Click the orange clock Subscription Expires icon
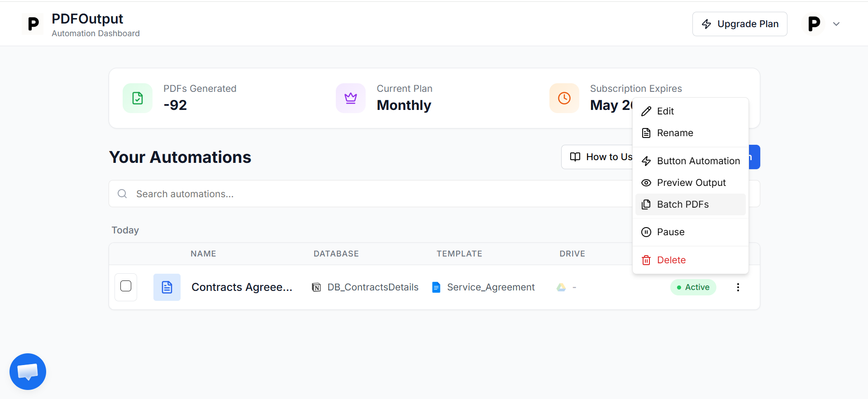The width and height of the screenshot is (868, 399). pyautogui.click(x=564, y=98)
